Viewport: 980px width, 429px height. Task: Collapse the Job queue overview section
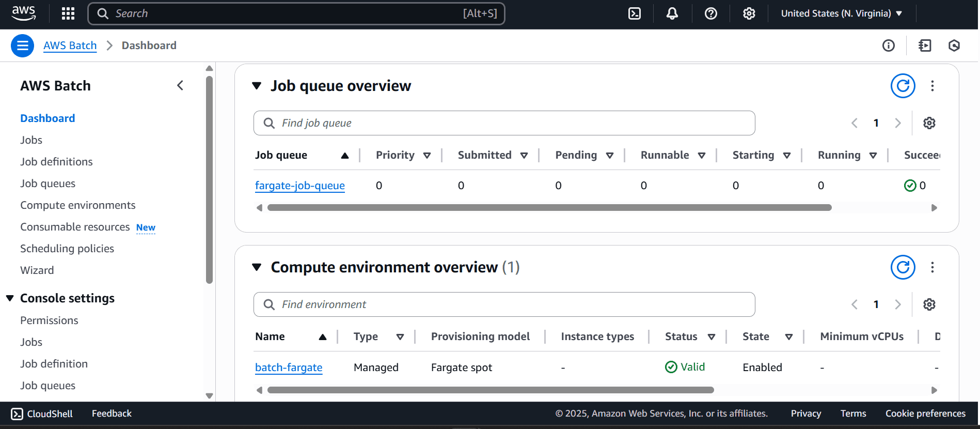(x=257, y=86)
